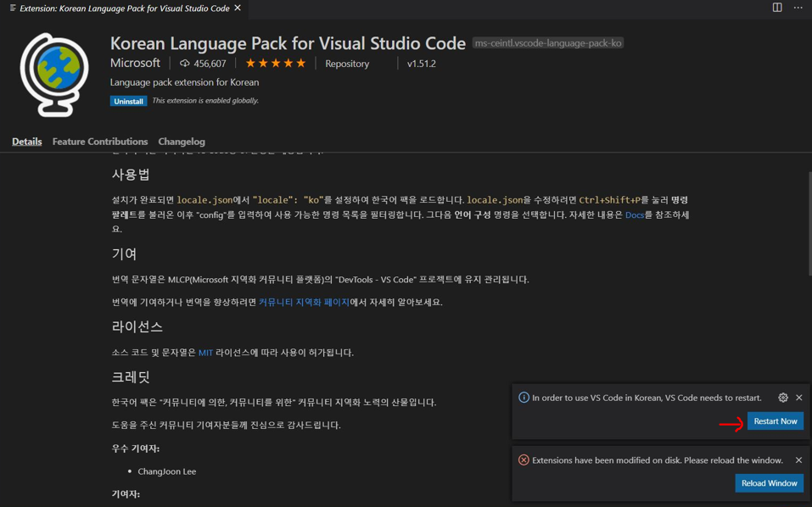
Task: Click 'This extension is enabled globally' text
Action: (205, 100)
